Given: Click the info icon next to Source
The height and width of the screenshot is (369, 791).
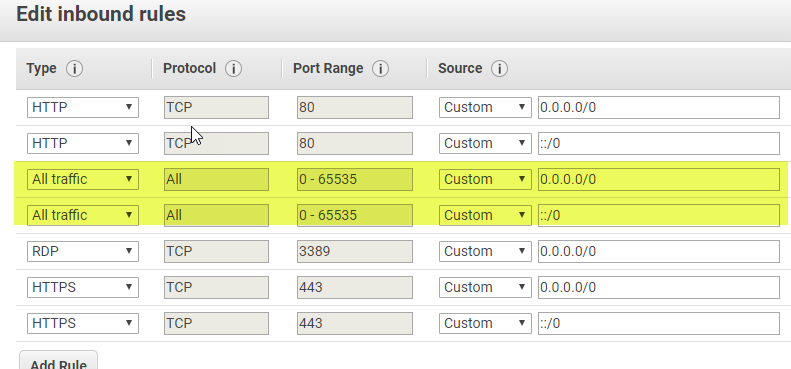Looking at the screenshot, I should click(x=499, y=68).
